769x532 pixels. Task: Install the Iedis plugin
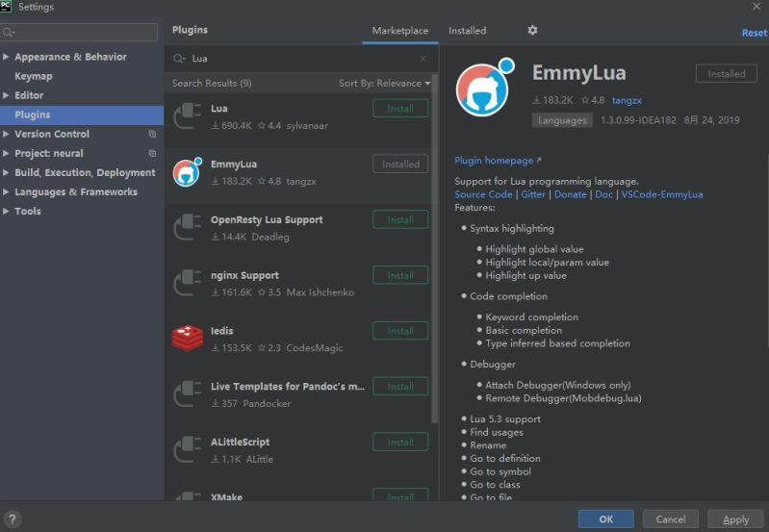click(400, 331)
